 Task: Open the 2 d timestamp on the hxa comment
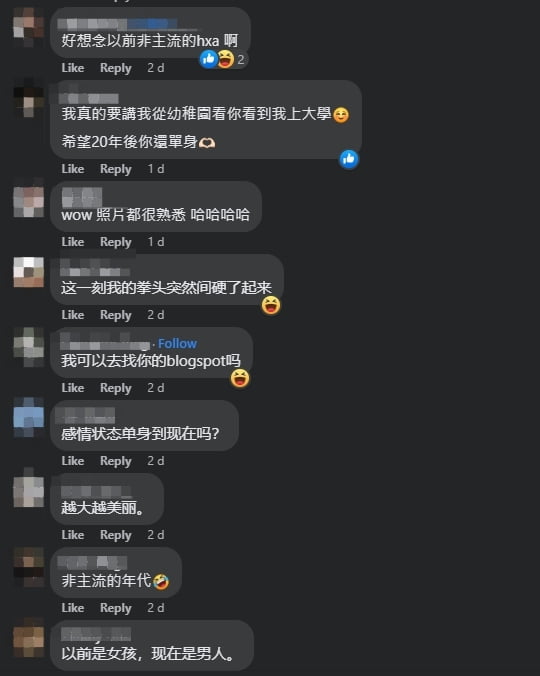pyautogui.click(x=156, y=68)
